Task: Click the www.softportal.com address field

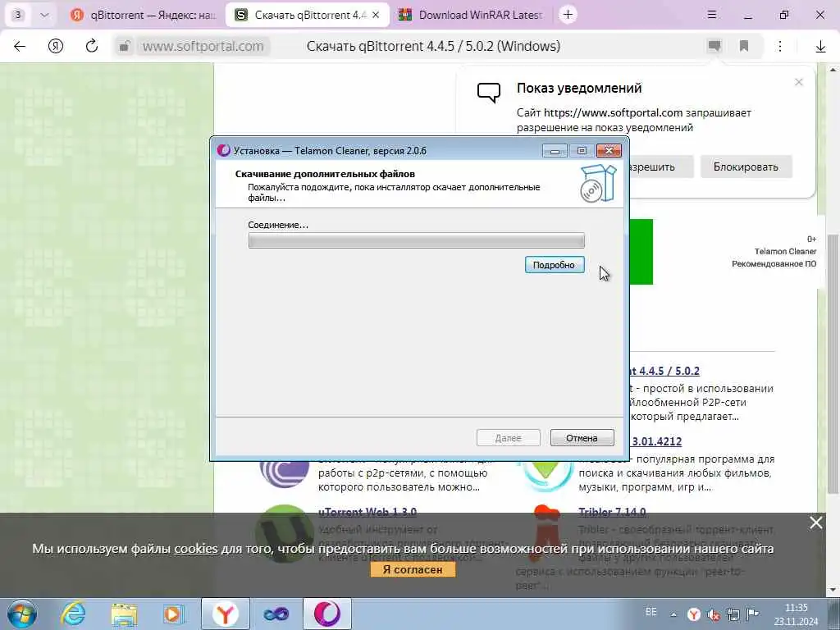Action: [203, 46]
